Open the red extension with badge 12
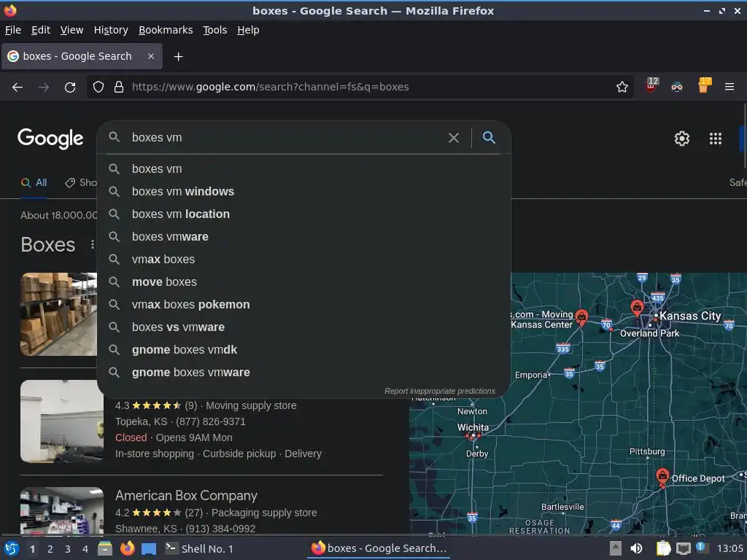 651,85
